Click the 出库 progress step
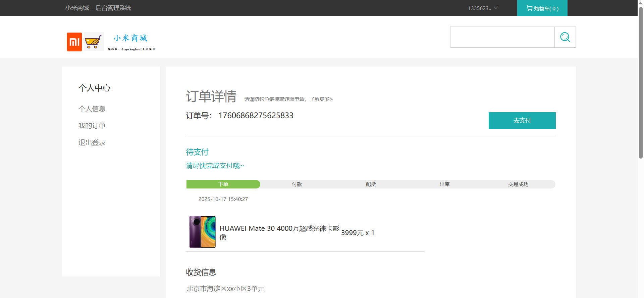644x298 pixels. click(x=444, y=184)
